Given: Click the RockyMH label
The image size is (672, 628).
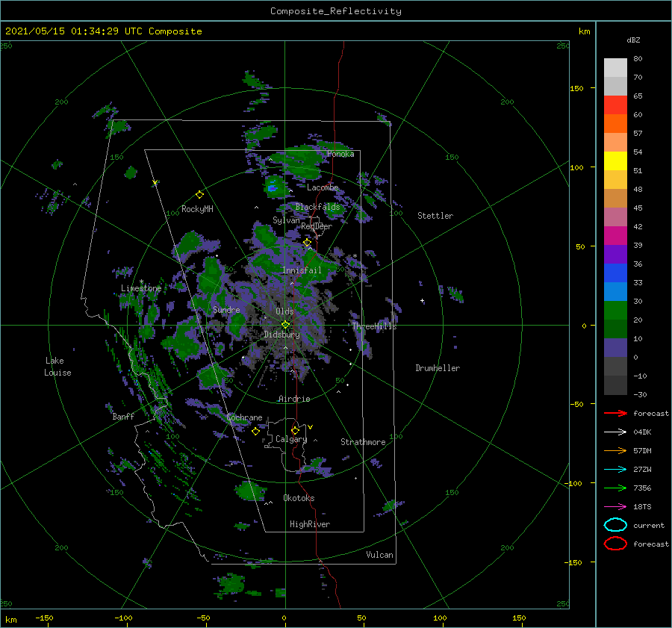Looking at the screenshot, I should click(197, 209).
